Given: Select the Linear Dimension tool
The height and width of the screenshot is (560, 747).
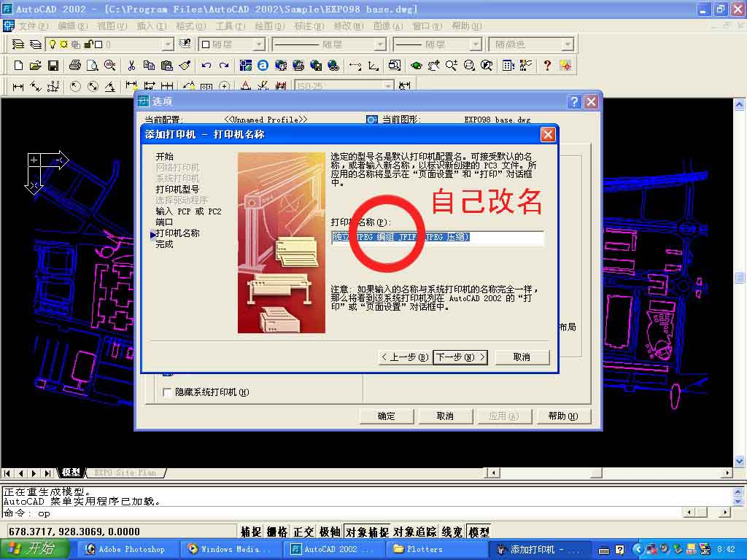Looking at the screenshot, I should [18, 86].
